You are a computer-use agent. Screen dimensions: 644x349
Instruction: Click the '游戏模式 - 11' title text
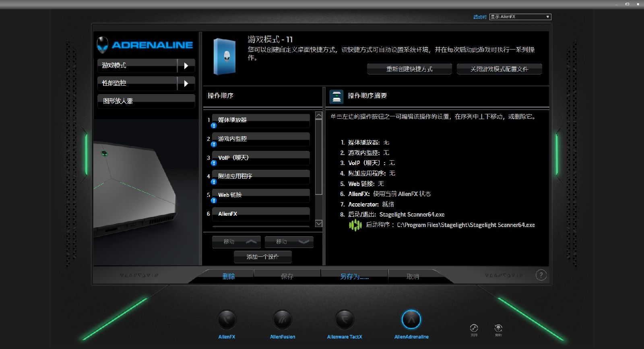pyautogui.click(x=270, y=39)
